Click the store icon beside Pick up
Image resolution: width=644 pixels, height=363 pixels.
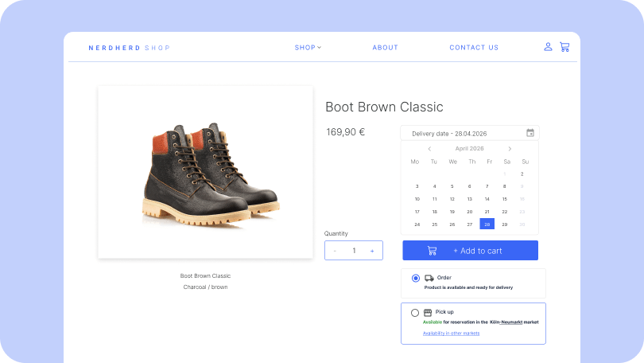click(428, 312)
